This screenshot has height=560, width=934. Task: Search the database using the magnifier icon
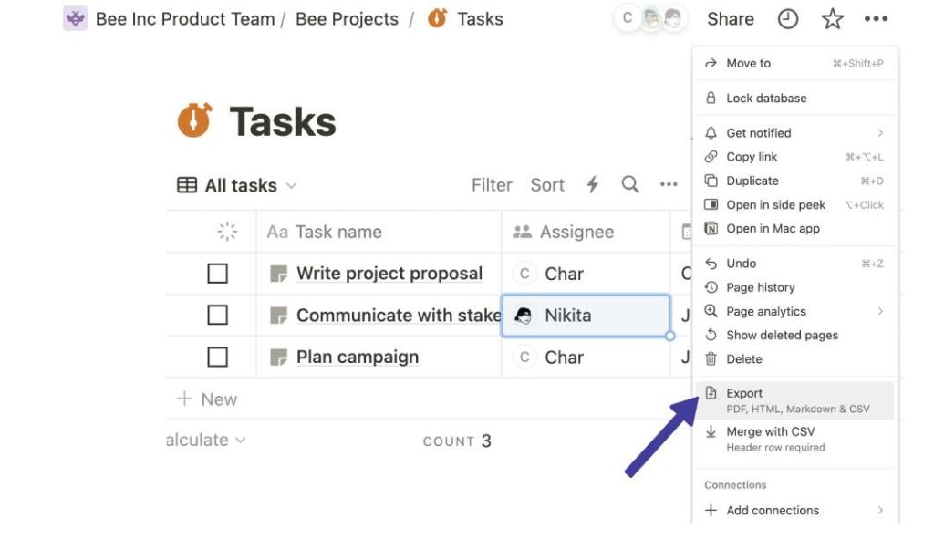(630, 185)
